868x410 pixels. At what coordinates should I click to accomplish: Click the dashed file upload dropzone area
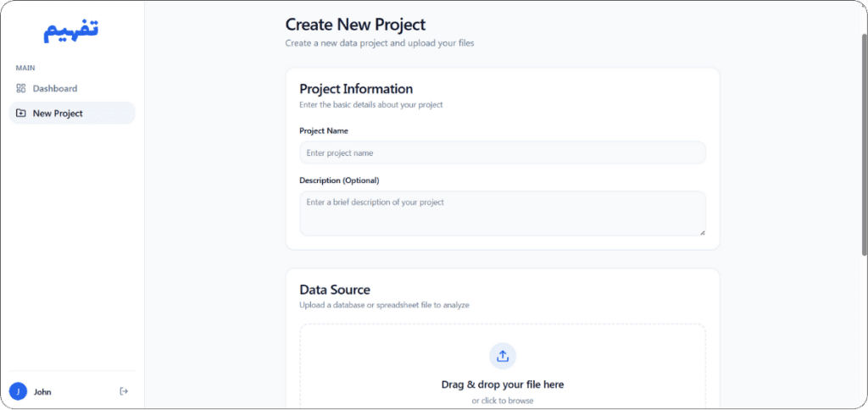click(503, 367)
